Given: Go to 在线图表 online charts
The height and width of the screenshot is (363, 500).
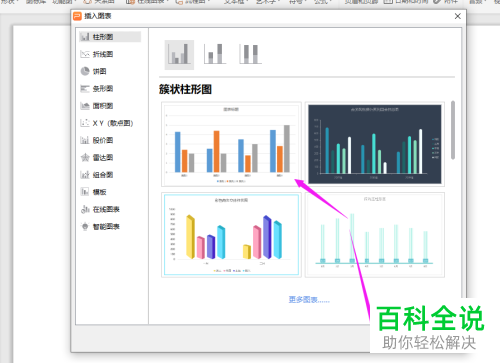Looking at the screenshot, I should tap(100, 209).
